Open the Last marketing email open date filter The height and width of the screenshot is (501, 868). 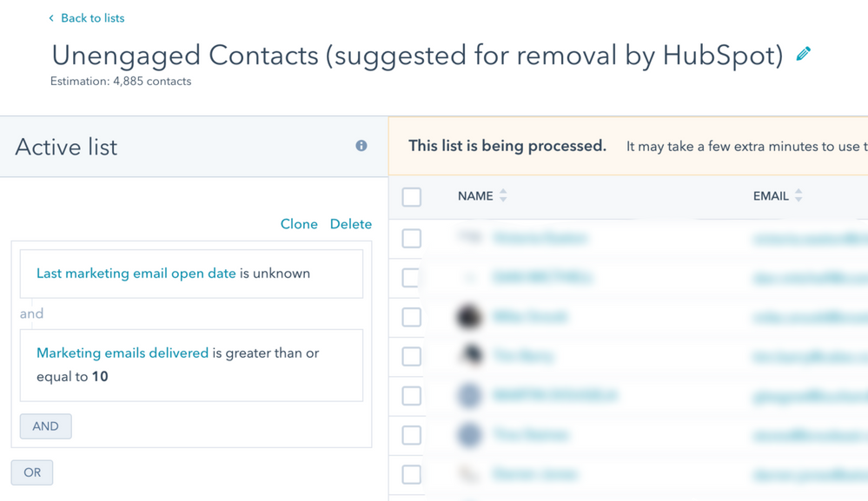click(136, 274)
